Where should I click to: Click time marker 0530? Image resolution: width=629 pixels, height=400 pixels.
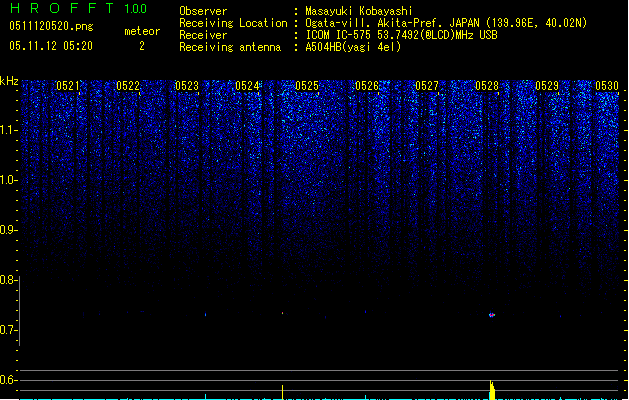pos(607,86)
